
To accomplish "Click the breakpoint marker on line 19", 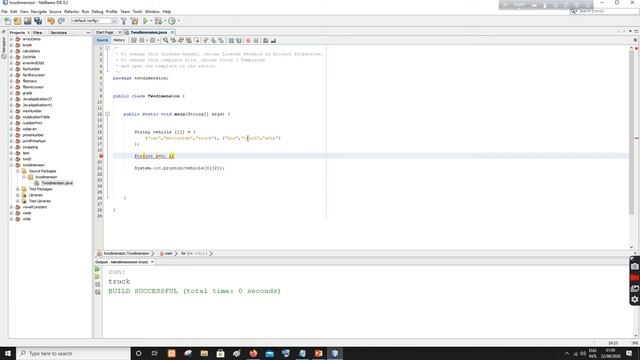I will pyautogui.click(x=101, y=156).
